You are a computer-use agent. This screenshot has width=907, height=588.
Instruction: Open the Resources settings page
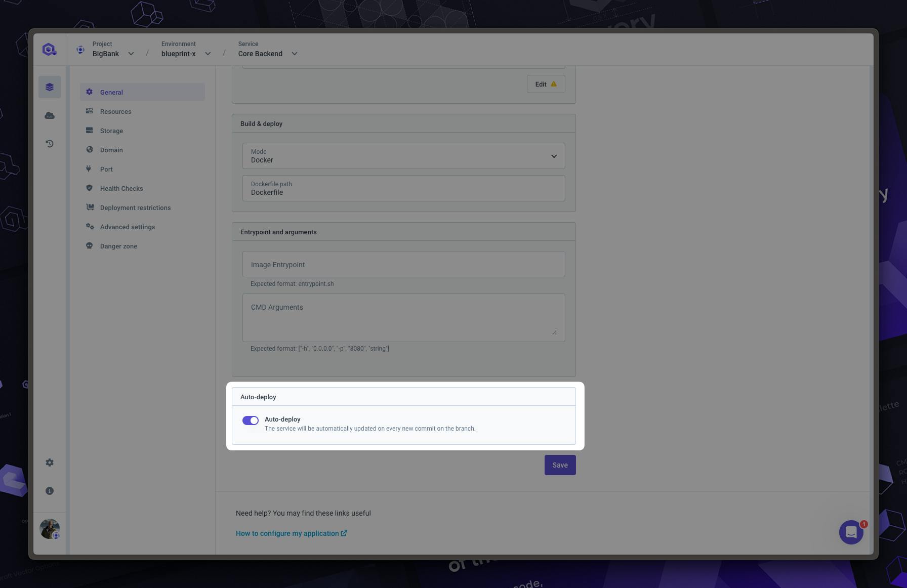[x=142, y=111]
